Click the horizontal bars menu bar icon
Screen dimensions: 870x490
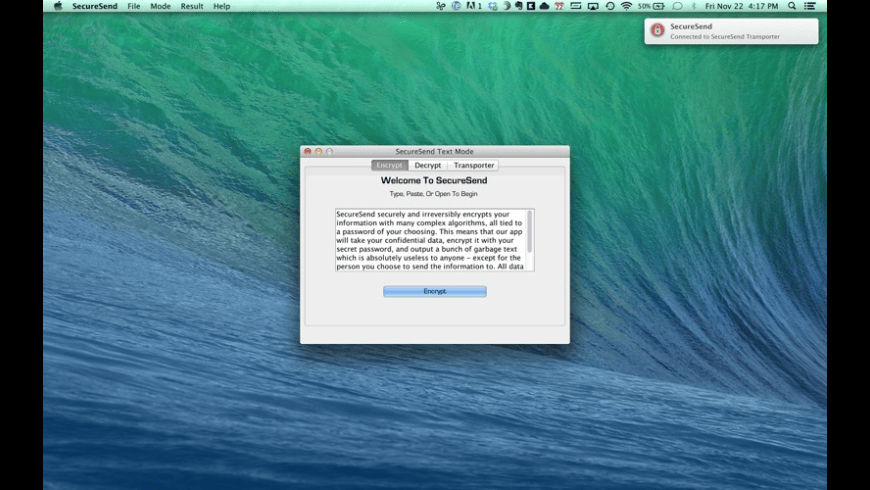pyautogui.click(x=576, y=6)
